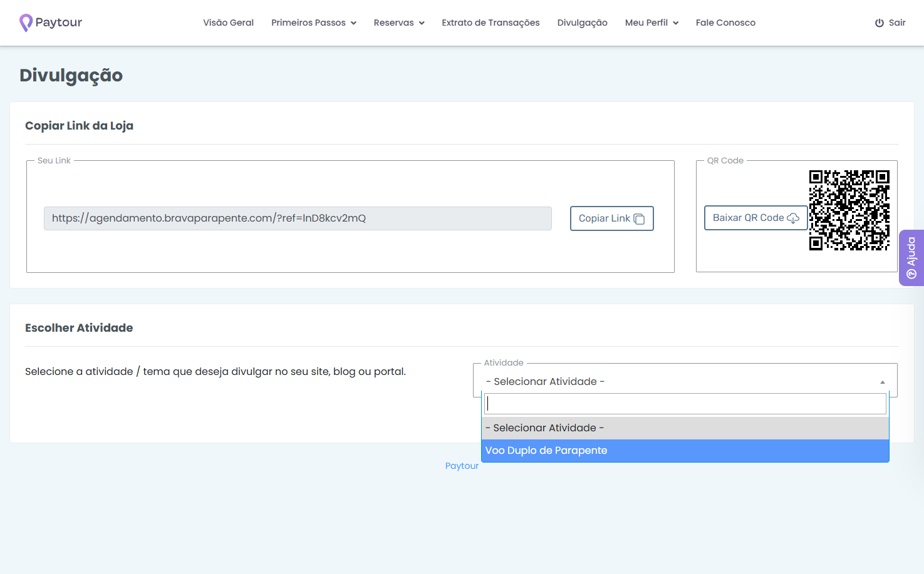The image size is (924, 574).
Task: Click Copiar Link button
Action: (612, 218)
